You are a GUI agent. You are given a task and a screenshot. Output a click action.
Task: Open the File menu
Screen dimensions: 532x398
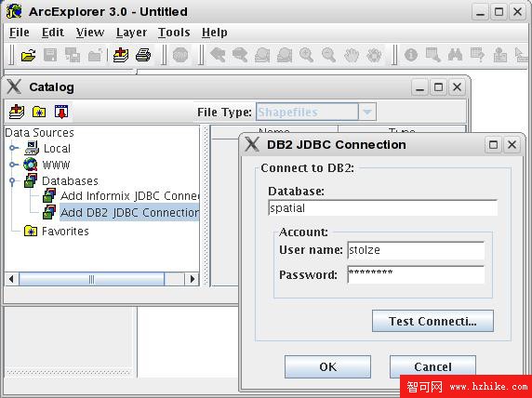pyautogui.click(x=20, y=33)
